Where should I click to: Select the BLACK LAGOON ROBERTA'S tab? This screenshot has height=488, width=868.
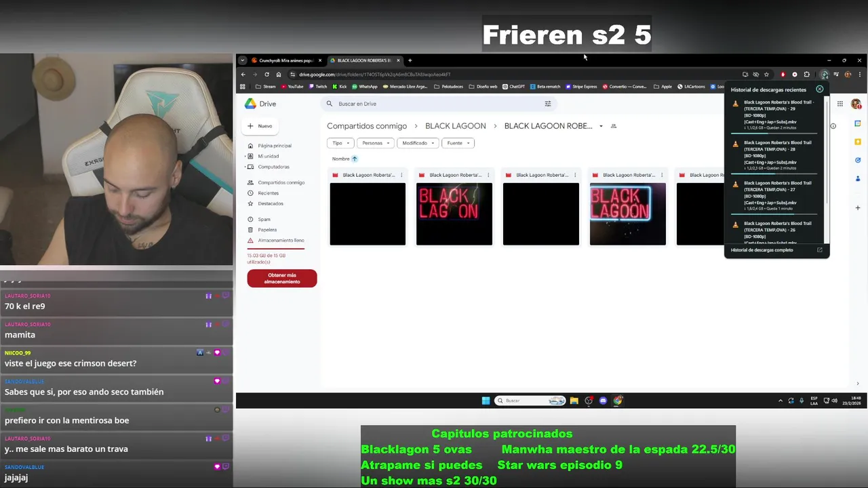tap(365, 60)
